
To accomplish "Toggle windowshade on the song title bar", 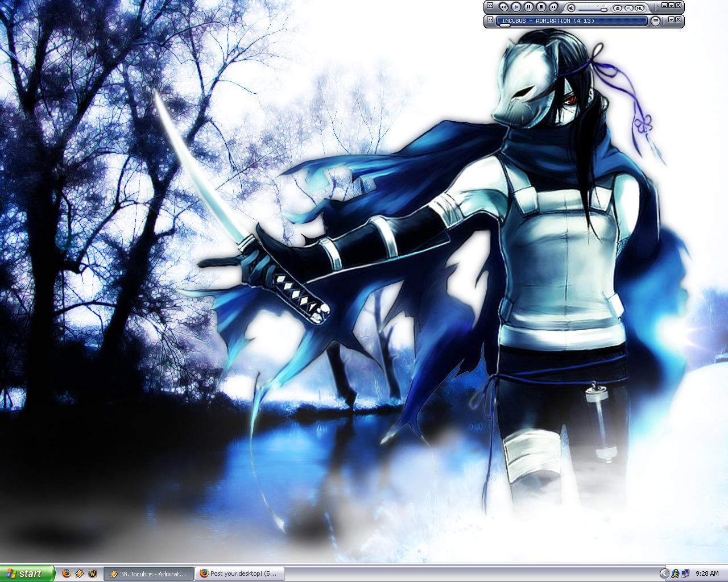I will point(672,19).
